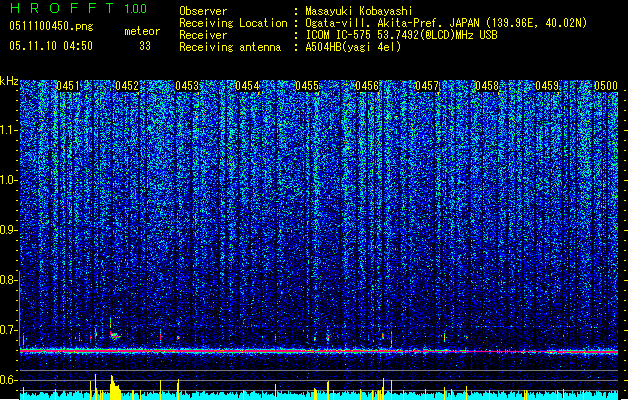Click the 0500 time marker

(x=606, y=86)
